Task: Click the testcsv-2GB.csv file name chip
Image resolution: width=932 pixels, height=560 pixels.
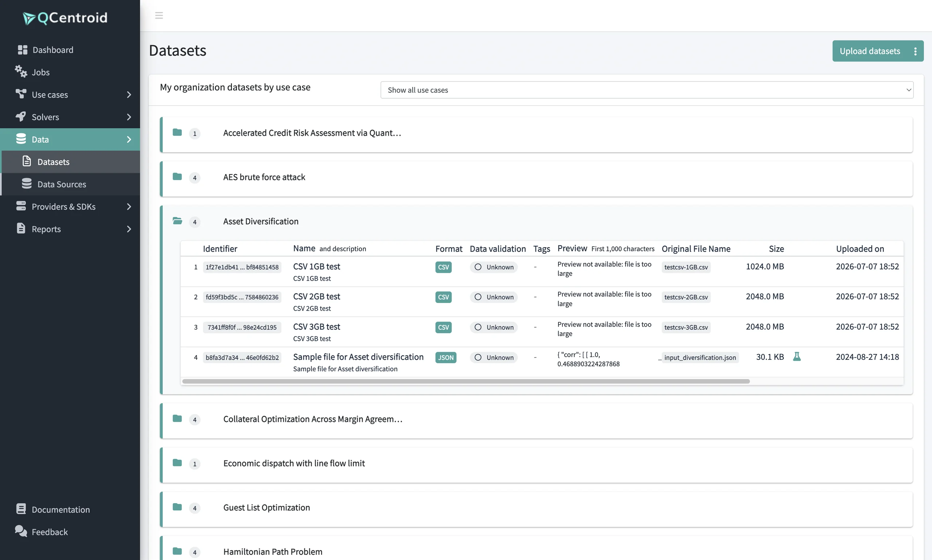Action: pos(686,297)
